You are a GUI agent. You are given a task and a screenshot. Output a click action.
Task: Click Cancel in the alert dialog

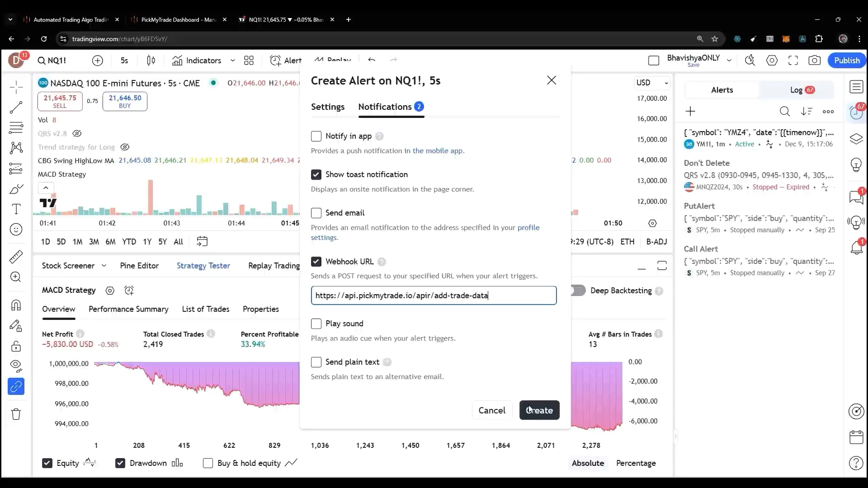click(492, 410)
